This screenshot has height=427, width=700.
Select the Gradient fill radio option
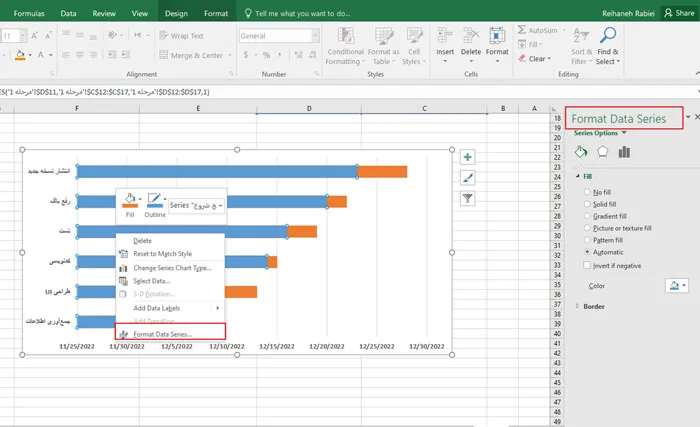click(587, 216)
